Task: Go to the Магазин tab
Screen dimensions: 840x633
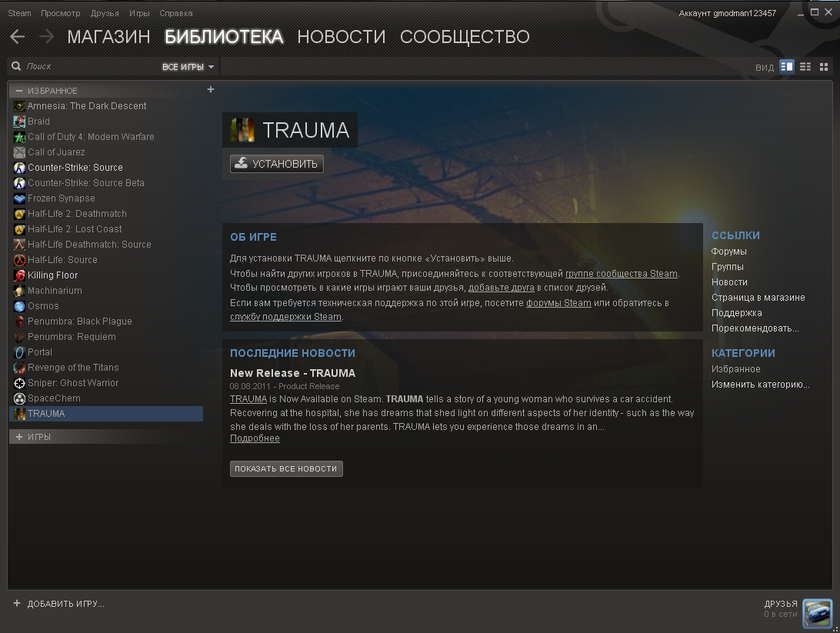Action: coord(108,36)
